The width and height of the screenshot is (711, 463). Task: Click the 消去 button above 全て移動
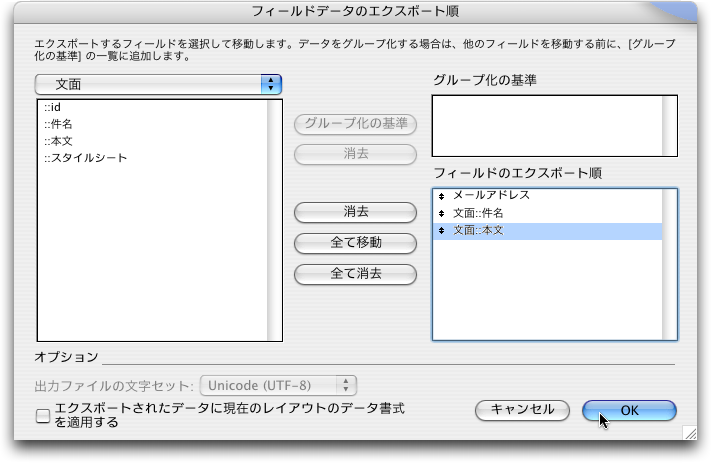click(355, 212)
